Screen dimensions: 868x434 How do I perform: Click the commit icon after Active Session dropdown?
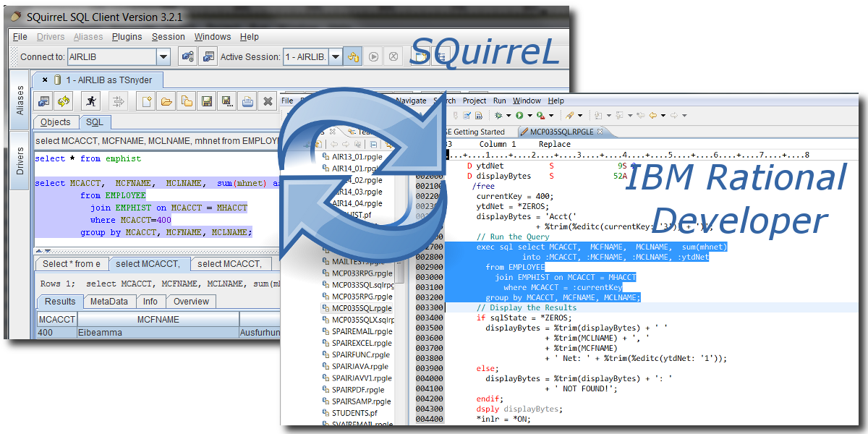(x=354, y=56)
